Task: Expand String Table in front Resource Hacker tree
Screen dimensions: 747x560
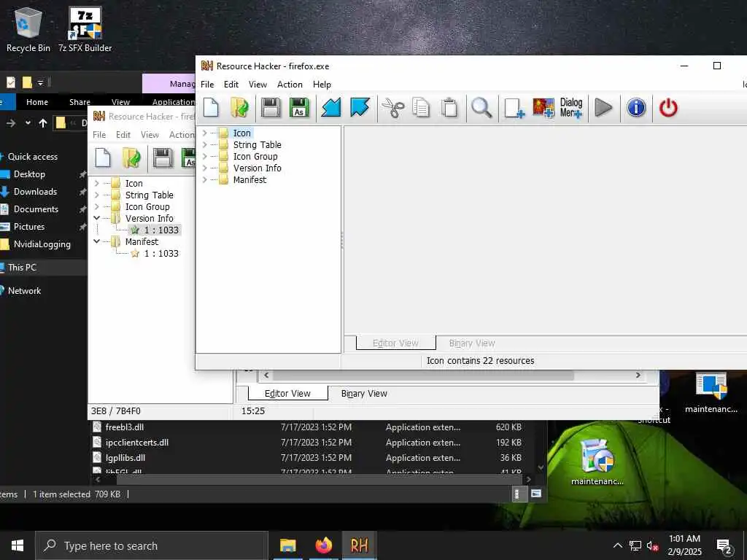Action: [x=205, y=144]
